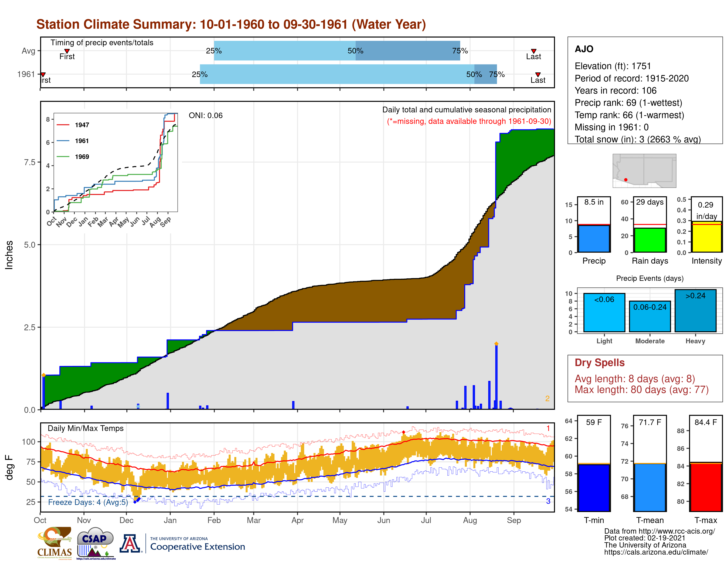Click the Station Climate Summary title
Viewport: 728px width, 563px height.
pos(231,24)
